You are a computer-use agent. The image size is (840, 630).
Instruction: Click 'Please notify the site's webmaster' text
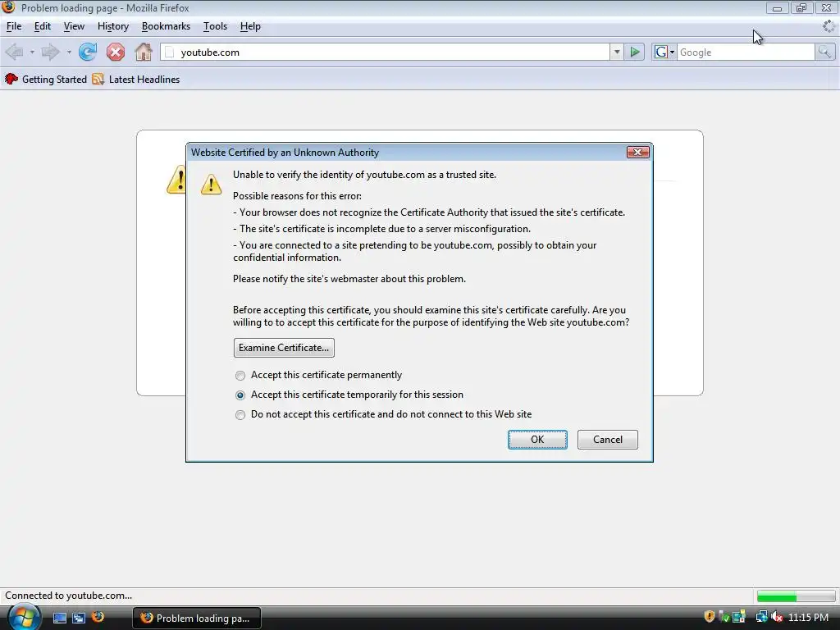click(349, 279)
